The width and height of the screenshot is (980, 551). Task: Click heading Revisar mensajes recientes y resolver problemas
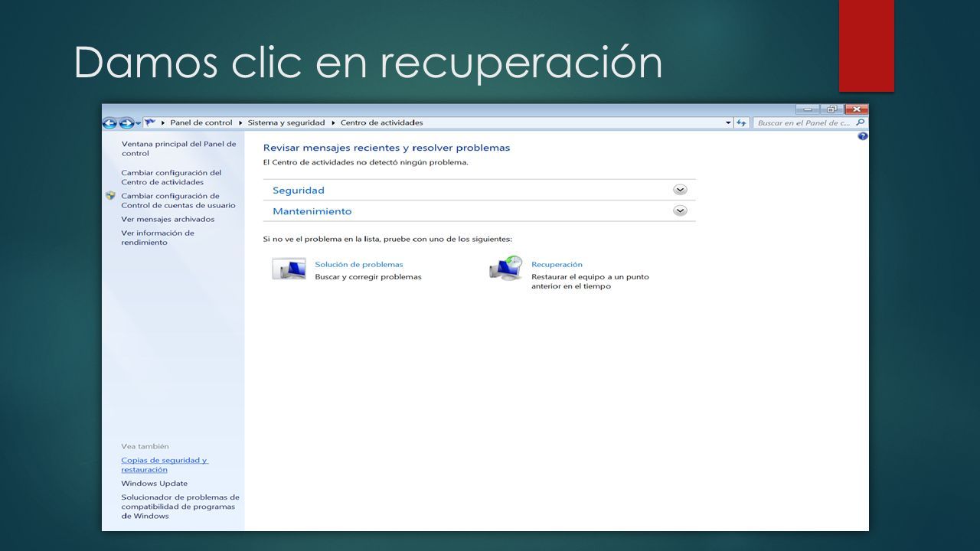(x=387, y=148)
